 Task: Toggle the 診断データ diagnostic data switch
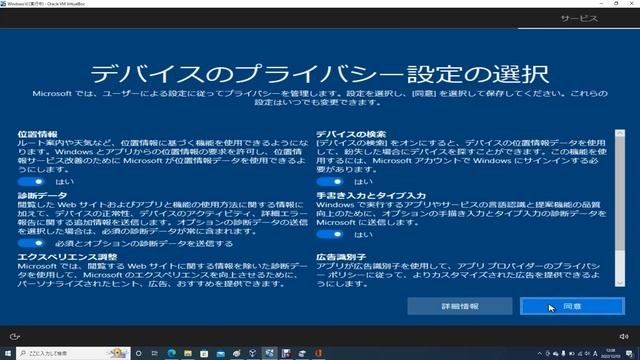point(31,243)
